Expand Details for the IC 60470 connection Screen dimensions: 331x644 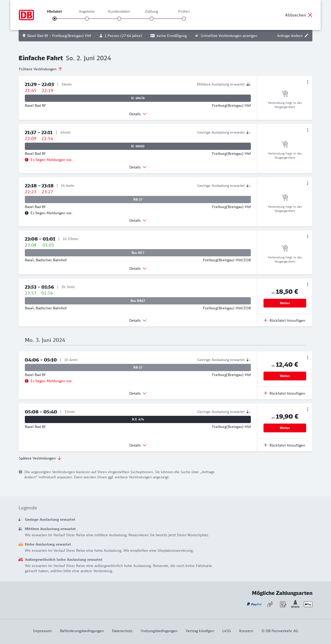pos(138,114)
